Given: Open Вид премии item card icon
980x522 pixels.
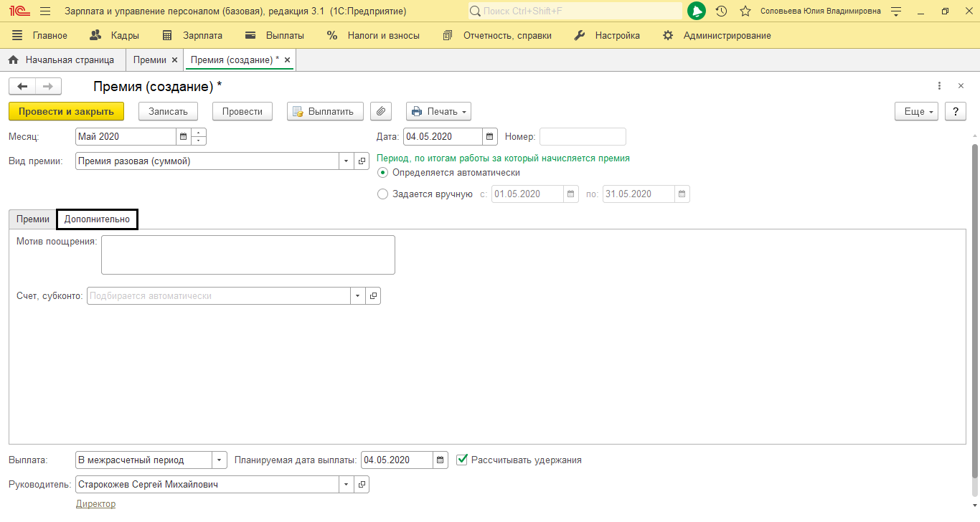Looking at the screenshot, I should point(362,161).
